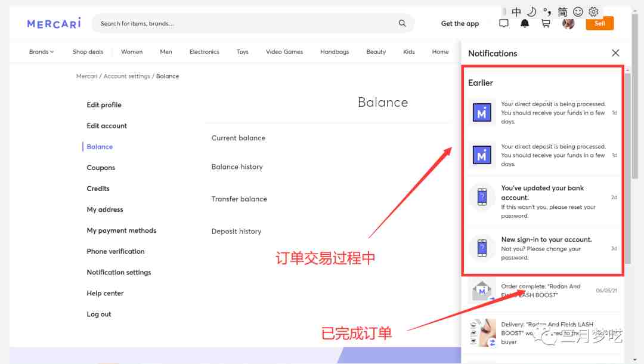Open the Beauty category
The image size is (644, 364).
(376, 52)
